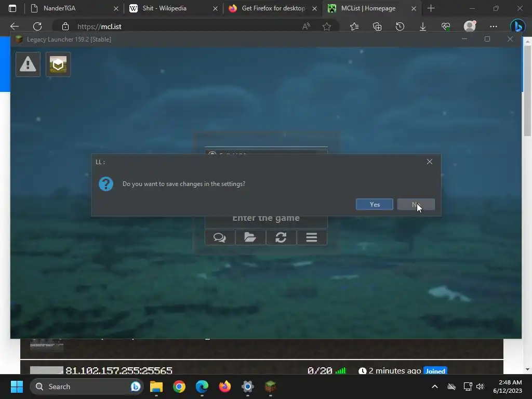The width and height of the screenshot is (532, 399).
Task: Reload the mcl.ist page
Action: pyautogui.click(x=37, y=26)
